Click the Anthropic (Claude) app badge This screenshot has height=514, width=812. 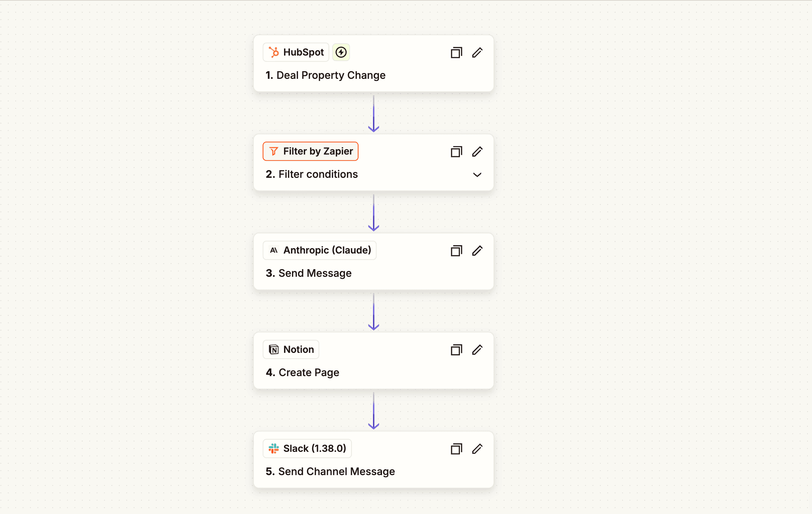coord(319,250)
